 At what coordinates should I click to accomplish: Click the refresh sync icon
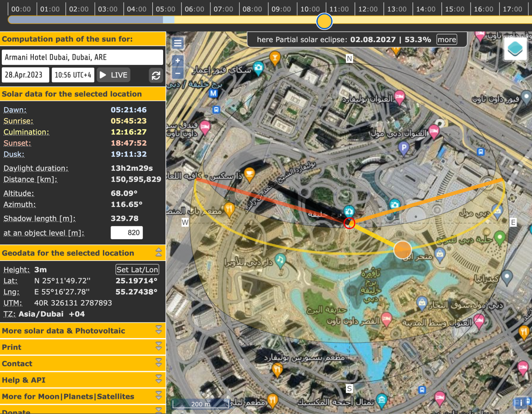(156, 75)
